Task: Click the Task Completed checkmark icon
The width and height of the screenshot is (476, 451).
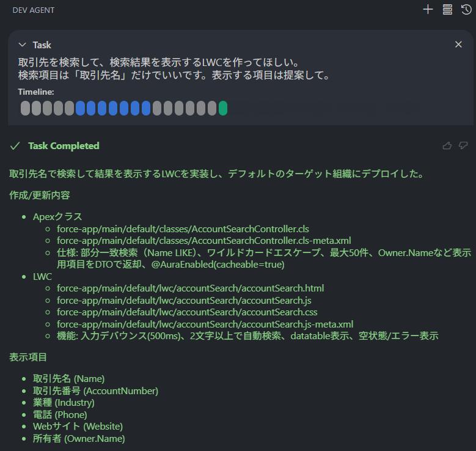Action: 15,146
